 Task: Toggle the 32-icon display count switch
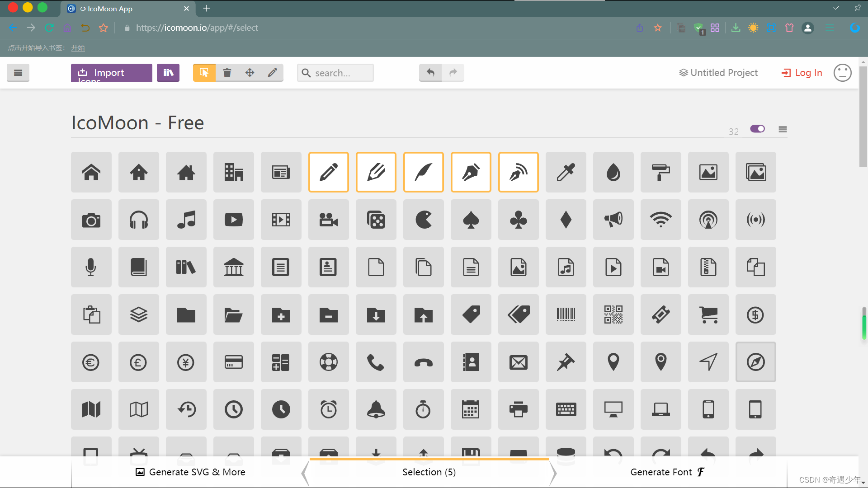click(x=758, y=129)
